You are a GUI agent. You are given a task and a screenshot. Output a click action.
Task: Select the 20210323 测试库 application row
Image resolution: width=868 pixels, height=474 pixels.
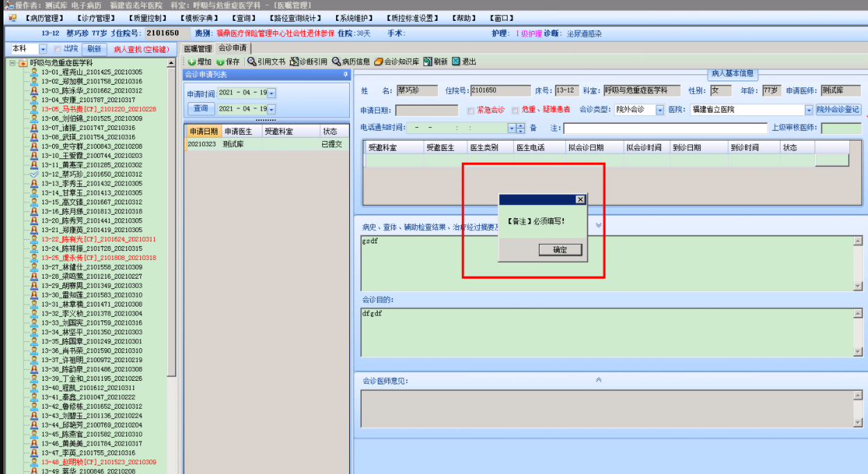pos(267,145)
